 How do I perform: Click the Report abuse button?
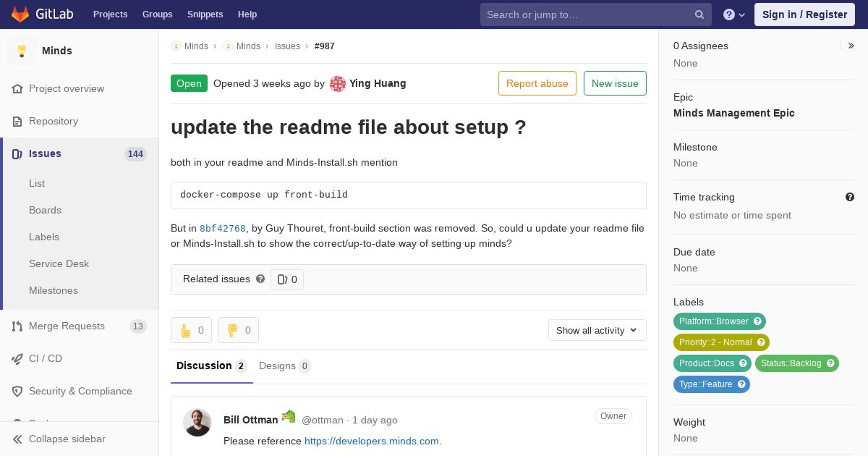(x=537, y=83)
